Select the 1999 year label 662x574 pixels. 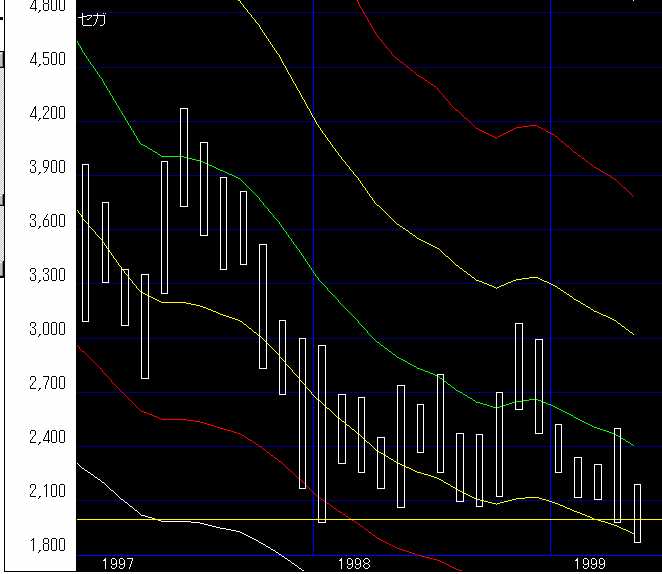pyautogui.click(x=591, y=565)
